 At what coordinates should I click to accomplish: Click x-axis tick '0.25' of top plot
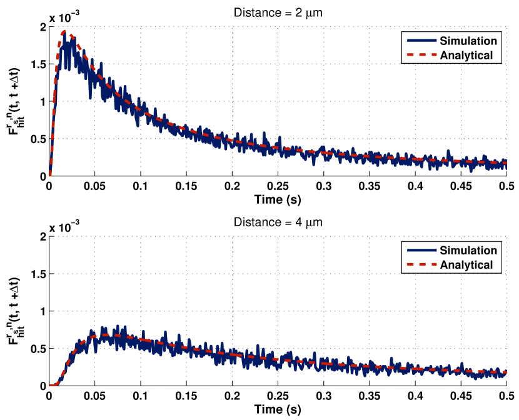pyautogui.click(x=278, y=186)
